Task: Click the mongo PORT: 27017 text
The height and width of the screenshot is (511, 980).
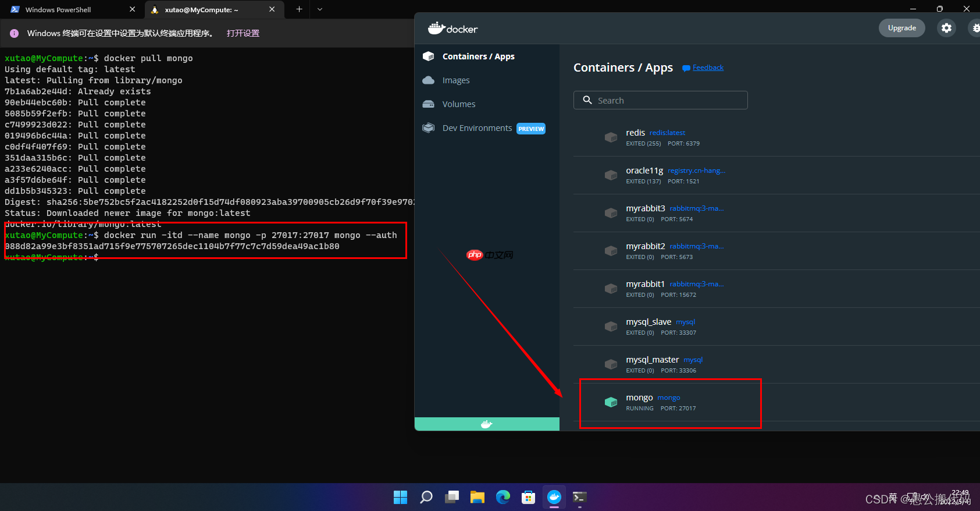Action: [x=678, y=408]
